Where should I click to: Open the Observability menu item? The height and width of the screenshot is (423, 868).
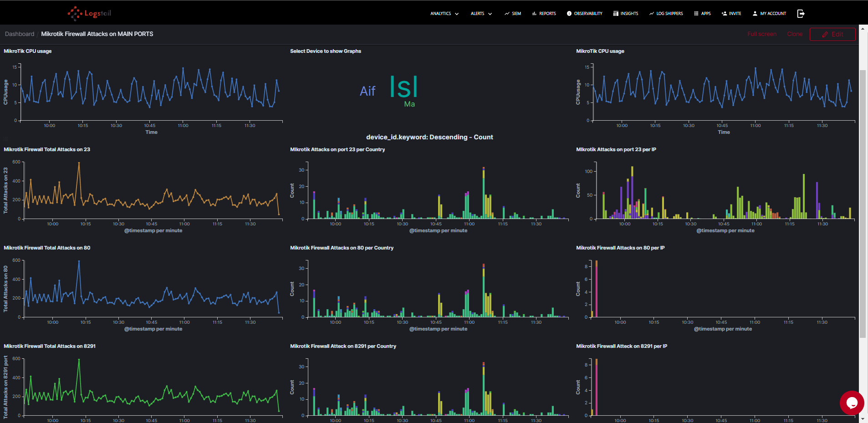(585, 14)
